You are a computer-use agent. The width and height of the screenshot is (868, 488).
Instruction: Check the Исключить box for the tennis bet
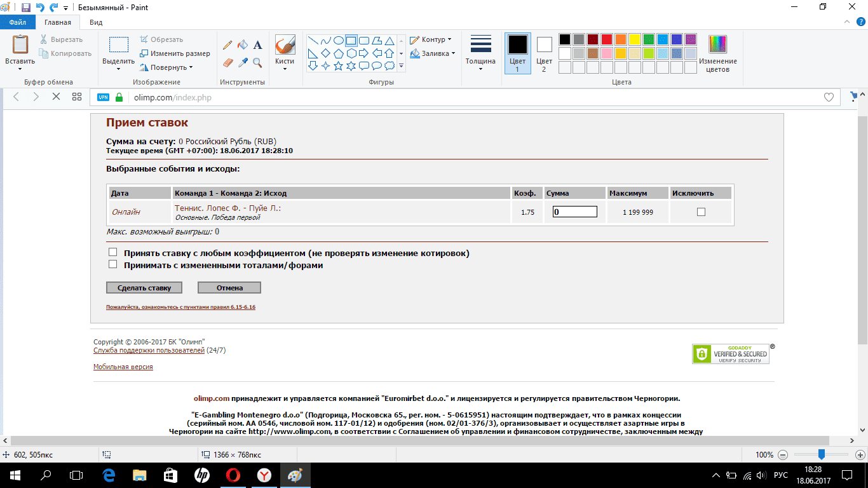tap(701, 212)
